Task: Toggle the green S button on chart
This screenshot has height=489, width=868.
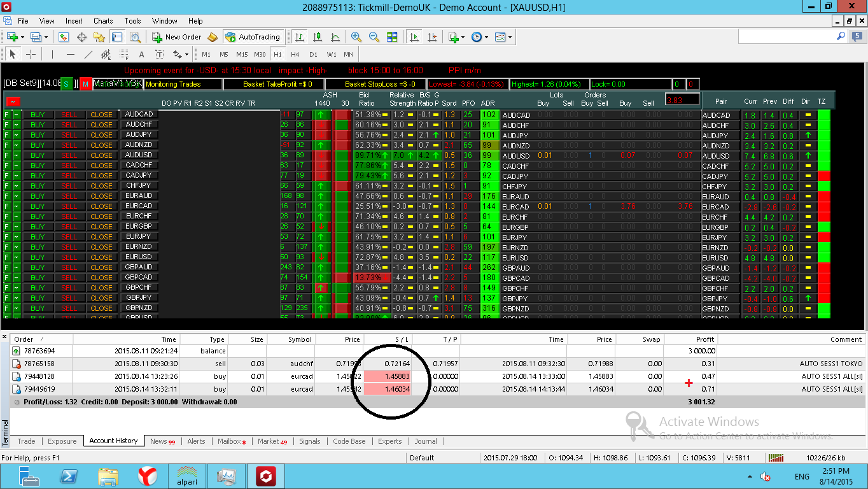Action: click(x=66, y=84)
